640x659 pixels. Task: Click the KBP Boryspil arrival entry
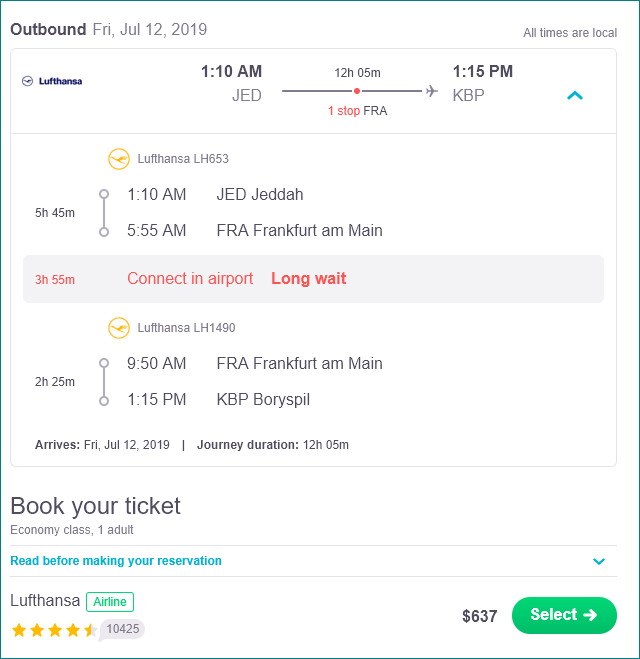(x=263, y=399)
